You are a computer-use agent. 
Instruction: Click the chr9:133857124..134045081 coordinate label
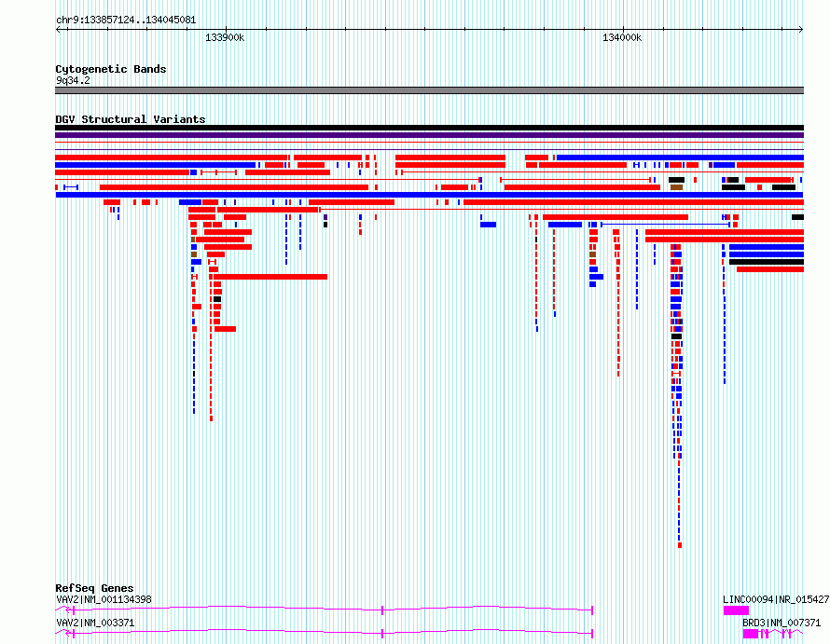[x=126, y=21]
